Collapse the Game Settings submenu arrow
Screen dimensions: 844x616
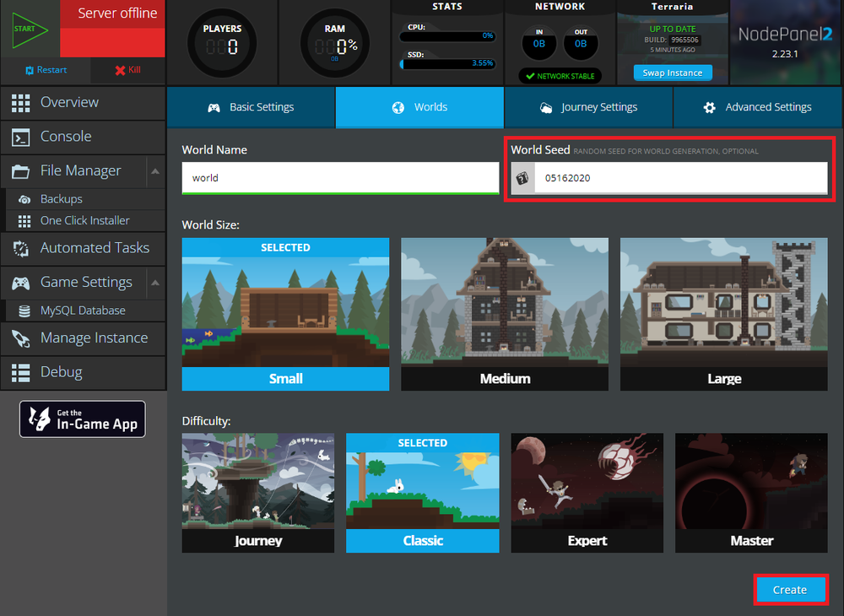click(x=155, y=283)
